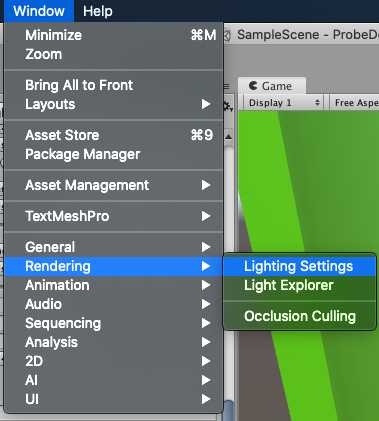Expand the TextMeshPro submenu
Screen dimensions: 379x421
(x=114, y=216)
